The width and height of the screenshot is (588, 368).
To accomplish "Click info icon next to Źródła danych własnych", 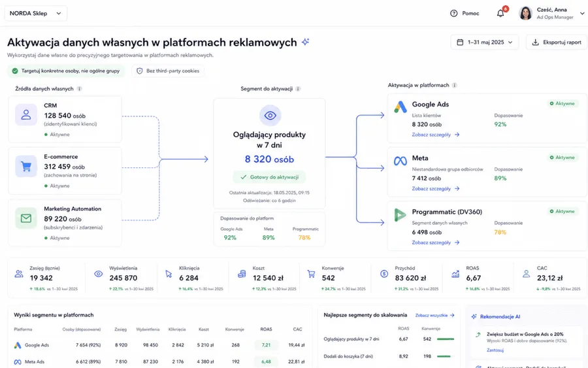I will coord(79,89).
